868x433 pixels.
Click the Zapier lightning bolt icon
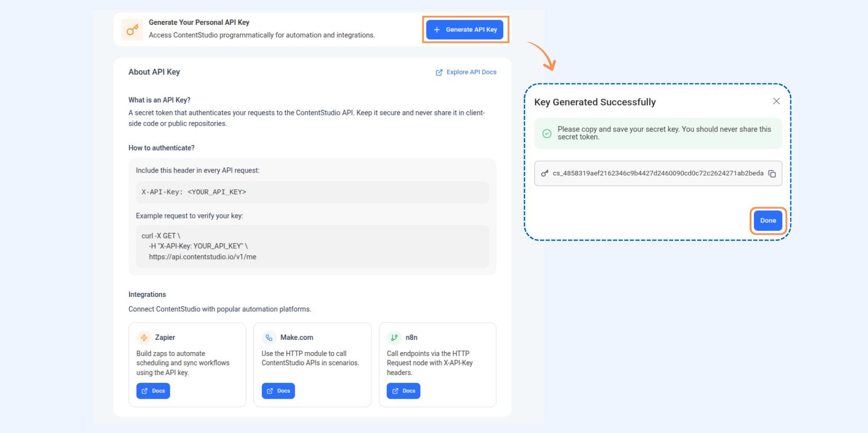(x=144, y=338)
